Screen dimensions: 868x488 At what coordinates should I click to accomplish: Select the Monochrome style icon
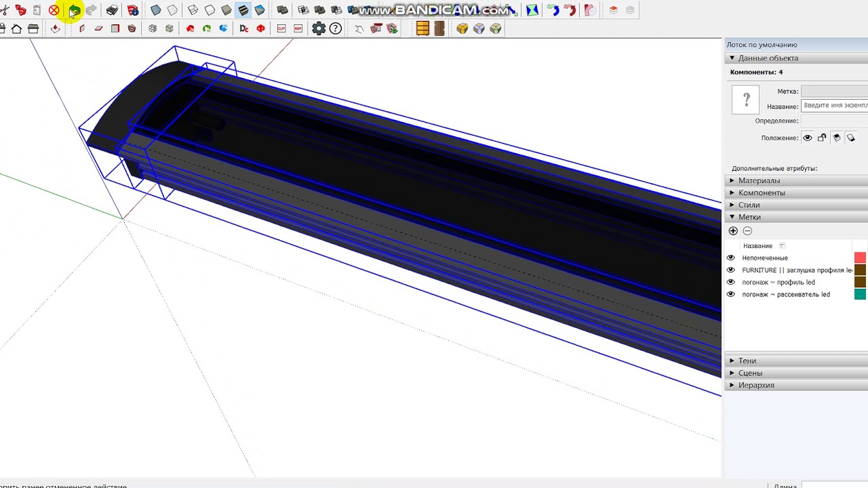260,10
